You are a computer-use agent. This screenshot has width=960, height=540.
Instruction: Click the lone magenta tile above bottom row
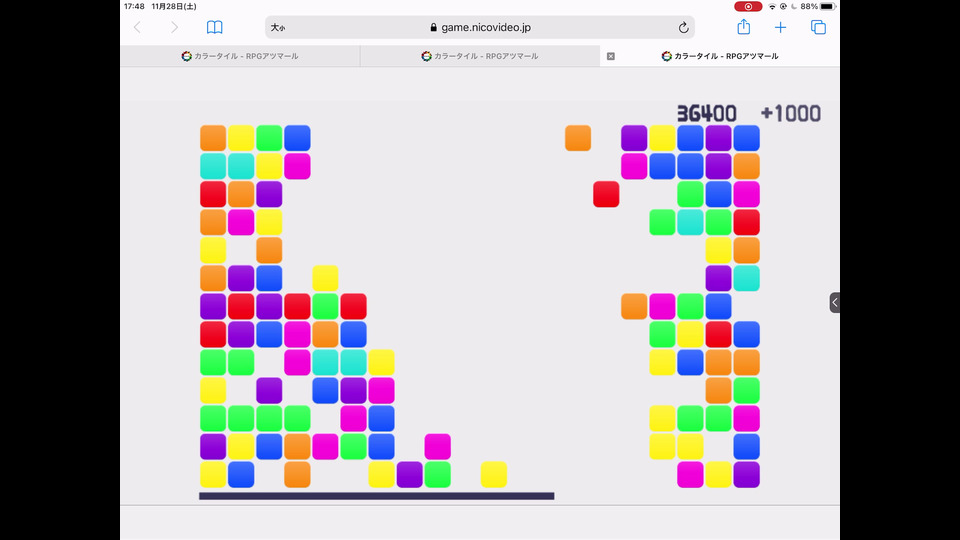point(437,446)
